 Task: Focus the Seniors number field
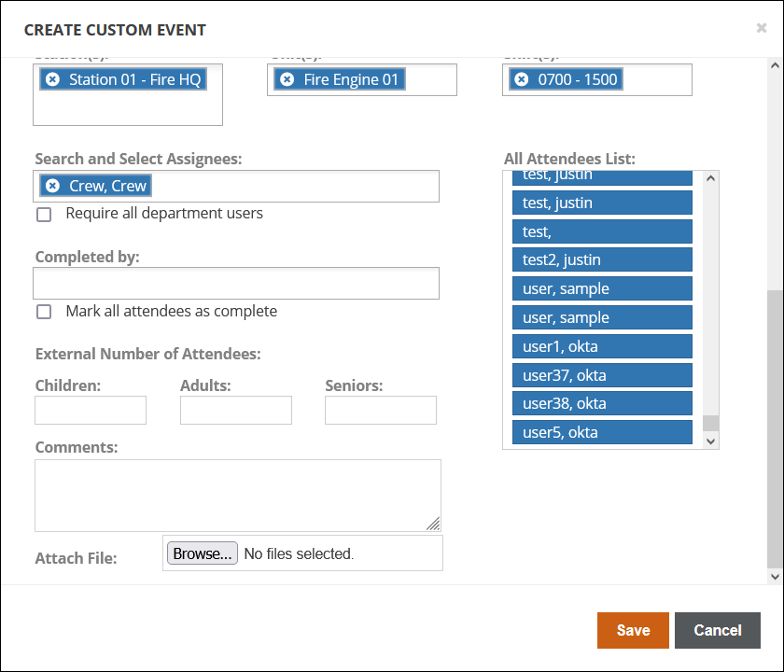pos(381,410)
